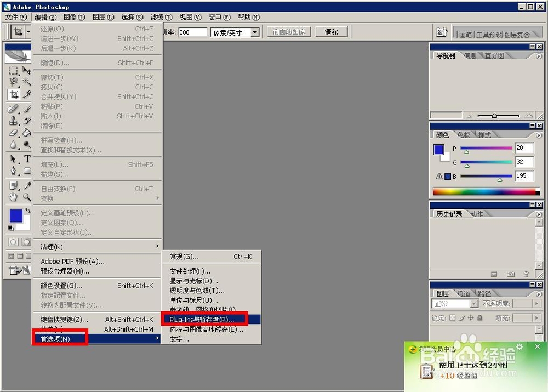Choose Plug-Ins与暂存盘(P) preferences item
The width and height of the screenshot is (548, 392).
pyautogui.click(x=211, y=319)
